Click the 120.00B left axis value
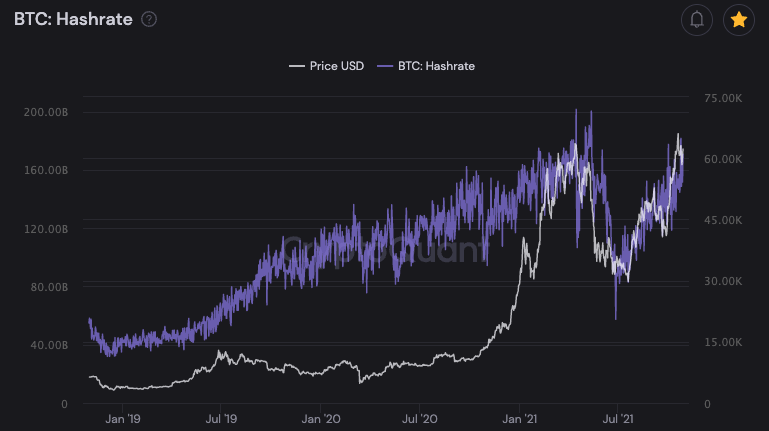Image resolution: width=769 pixels, height=431 pixels. pos(46,229)
